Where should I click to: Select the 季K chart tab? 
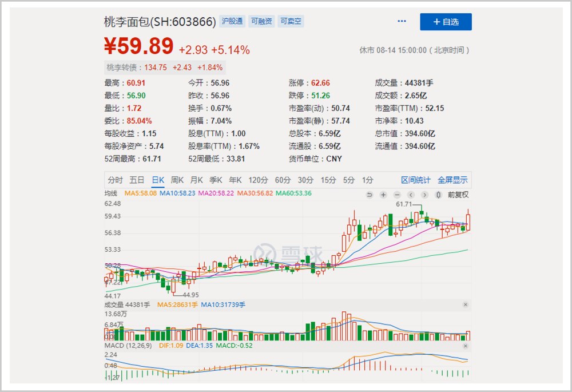(216, 180)
